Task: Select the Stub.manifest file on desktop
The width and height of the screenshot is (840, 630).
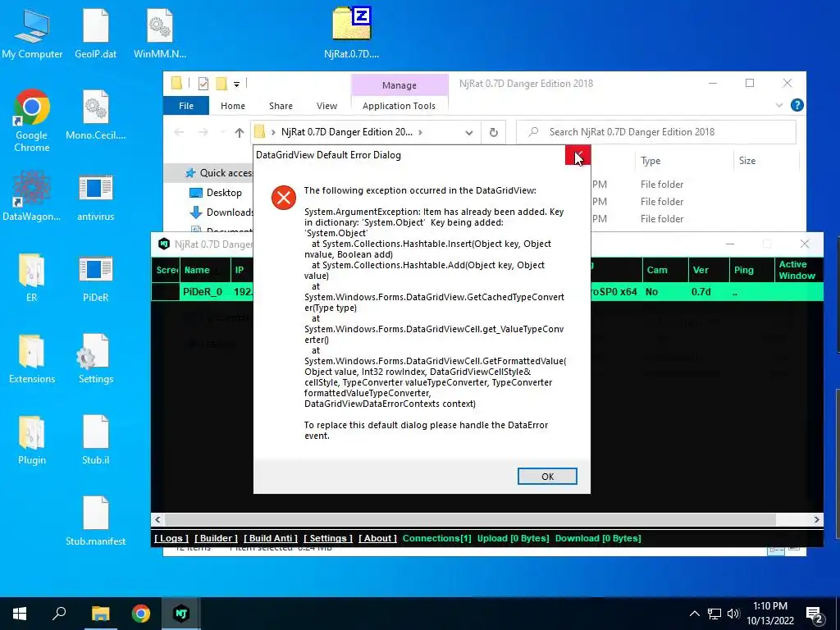Action: (x=95, y=521)
